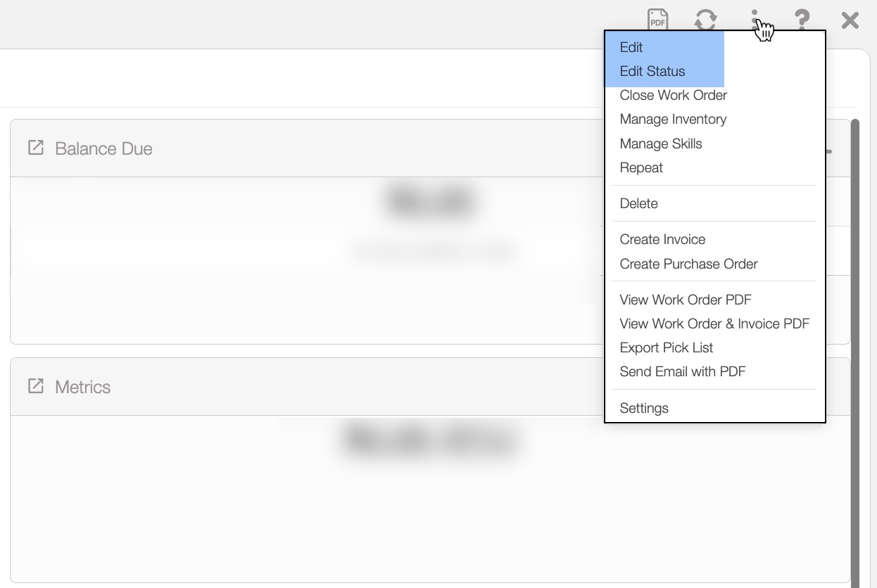Choose Repeat in the menu
877x588 pixels.
[641, 167]
